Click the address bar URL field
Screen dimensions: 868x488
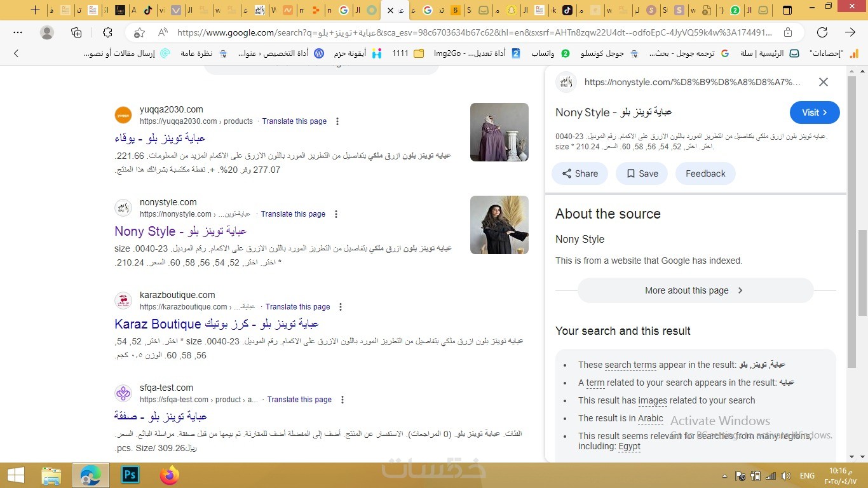pyautogui.click(x=475, y=32)
